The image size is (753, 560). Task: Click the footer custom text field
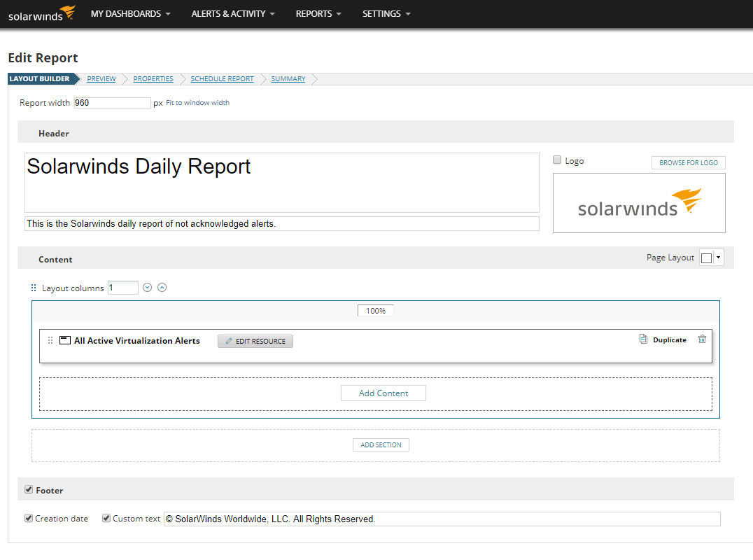(442, 519)
